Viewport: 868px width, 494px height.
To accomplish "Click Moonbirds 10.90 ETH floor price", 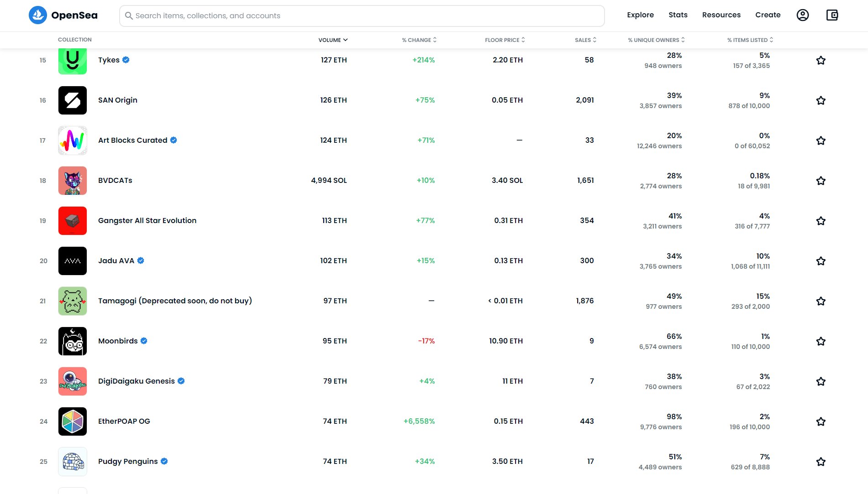I will (x=506, y=341).
